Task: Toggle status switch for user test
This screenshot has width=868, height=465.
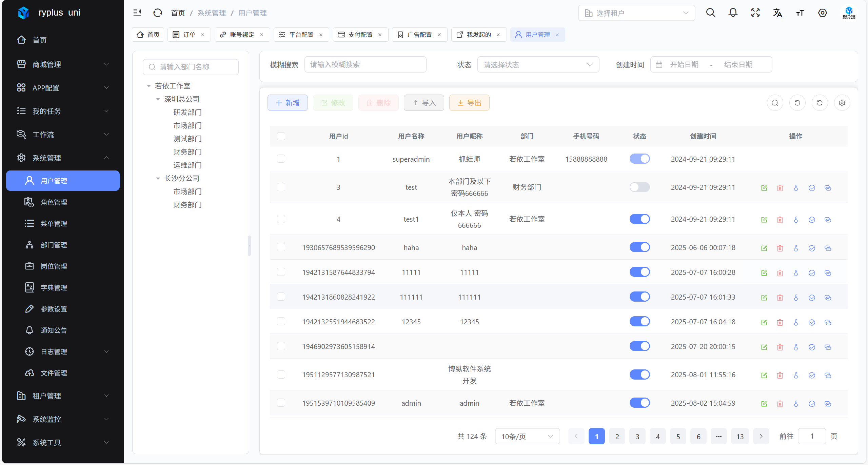Action: click(x=639, y=187)
